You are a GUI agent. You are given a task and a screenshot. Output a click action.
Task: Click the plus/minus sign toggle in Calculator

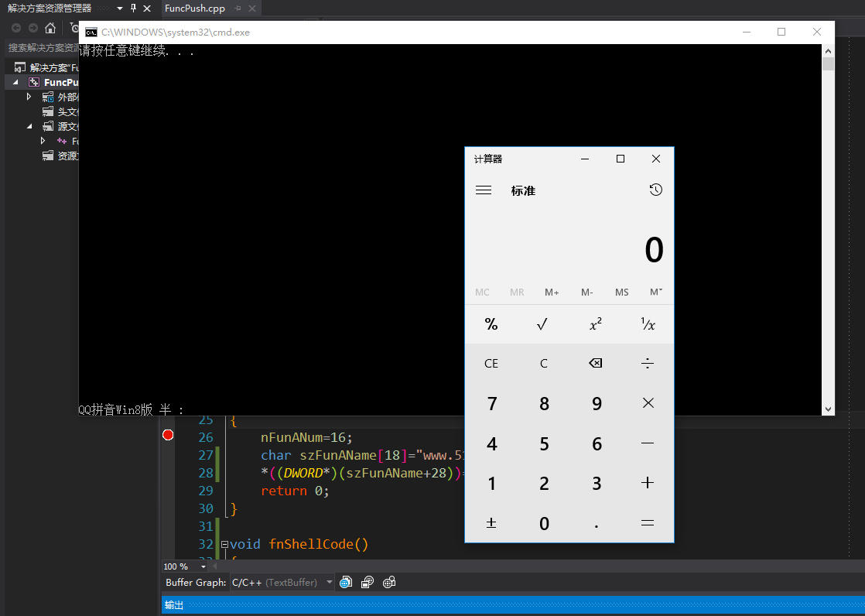pos(491,522)
